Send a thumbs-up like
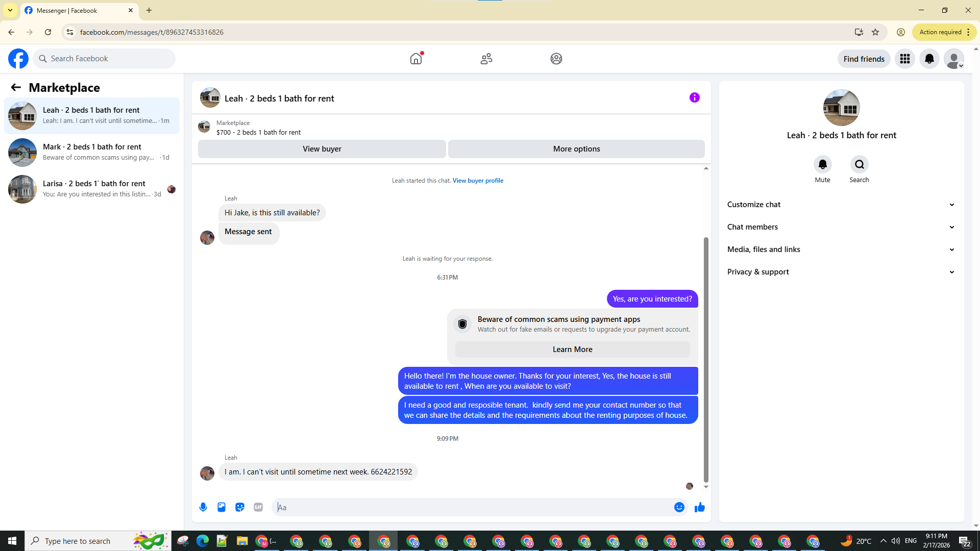 [x=699, y=507]
